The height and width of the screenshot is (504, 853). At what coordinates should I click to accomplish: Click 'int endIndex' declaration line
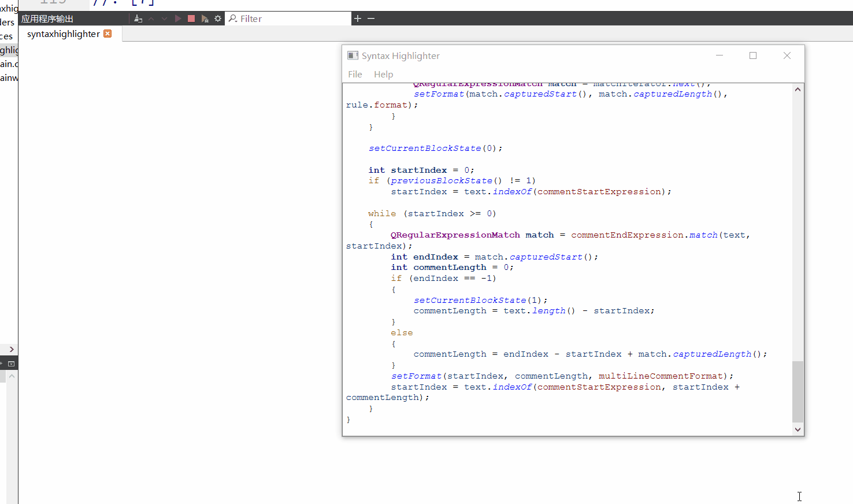tap(425, 257)
